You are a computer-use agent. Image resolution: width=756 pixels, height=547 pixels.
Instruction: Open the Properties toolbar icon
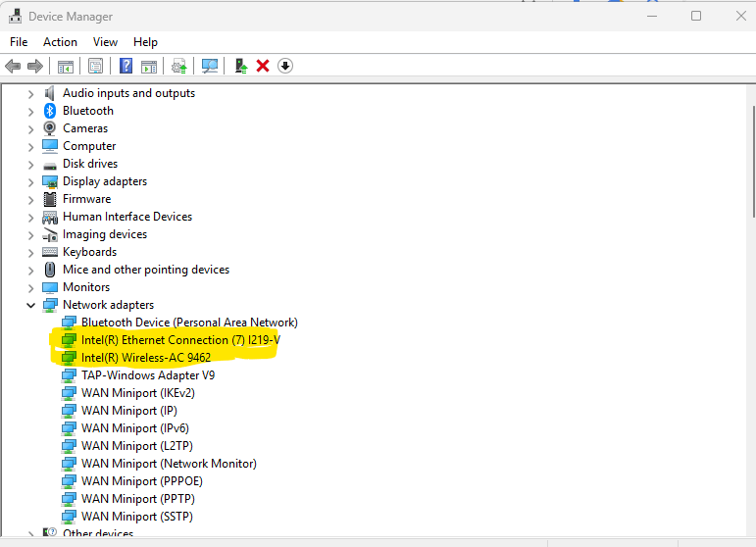95,66
